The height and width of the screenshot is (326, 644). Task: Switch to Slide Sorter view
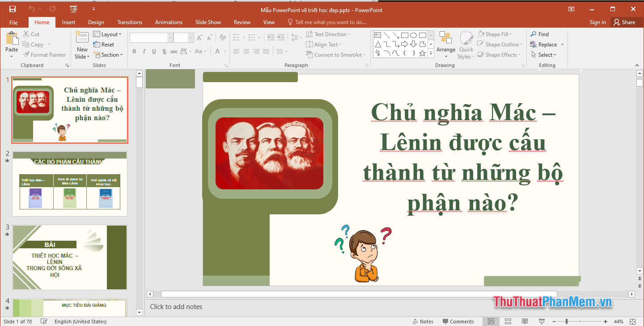click(x=508, y=321)
